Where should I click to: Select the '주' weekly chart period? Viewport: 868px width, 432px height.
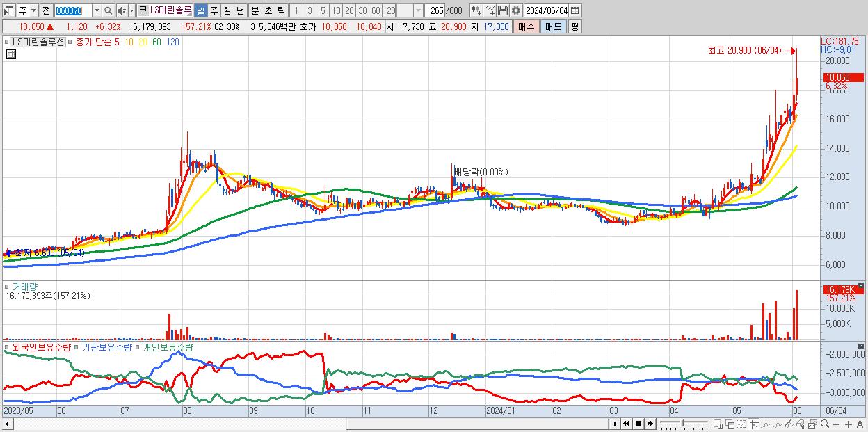214,10
